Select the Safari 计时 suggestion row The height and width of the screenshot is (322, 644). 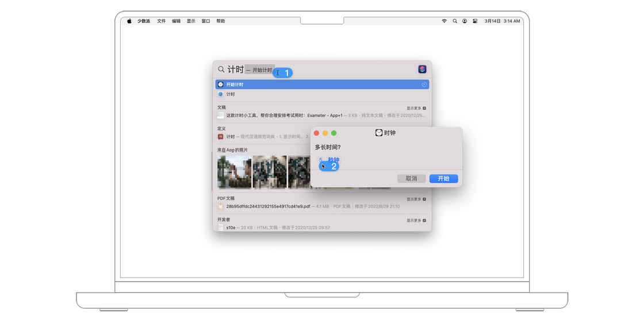[323, 94]
